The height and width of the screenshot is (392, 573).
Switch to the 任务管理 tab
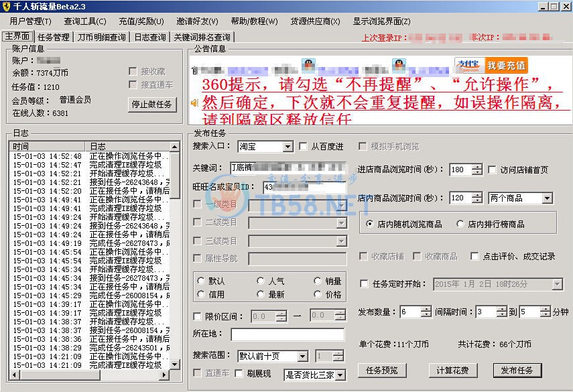(54, 38)
